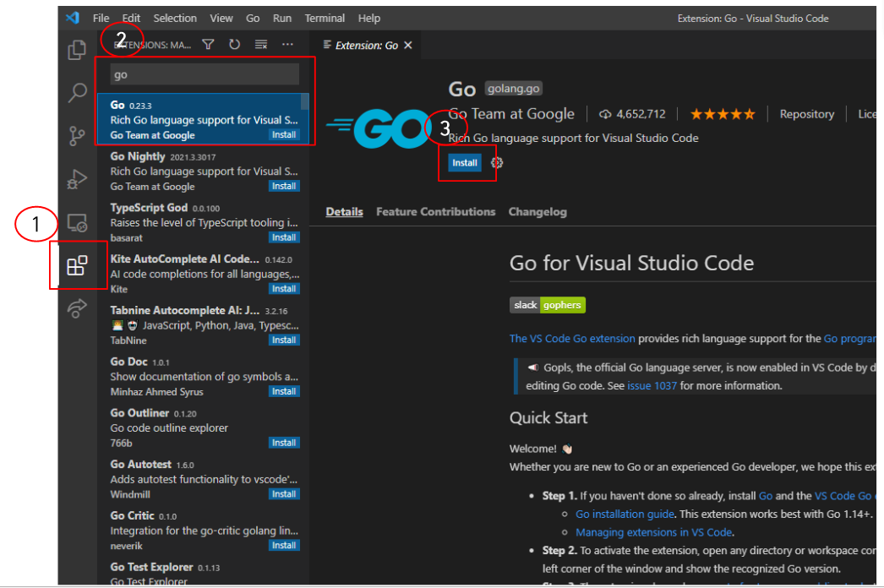Open the Search view in activity bar
The image size is (884, 588).
77,92
